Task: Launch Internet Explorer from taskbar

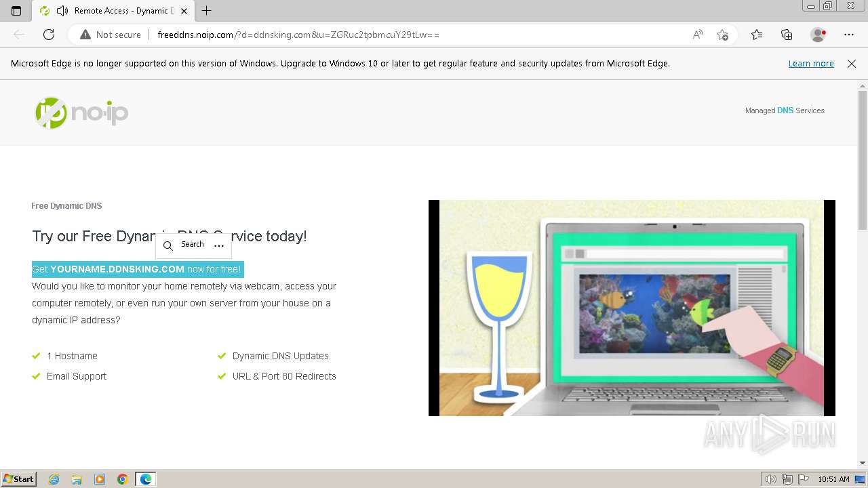Action: click(54, 479)
